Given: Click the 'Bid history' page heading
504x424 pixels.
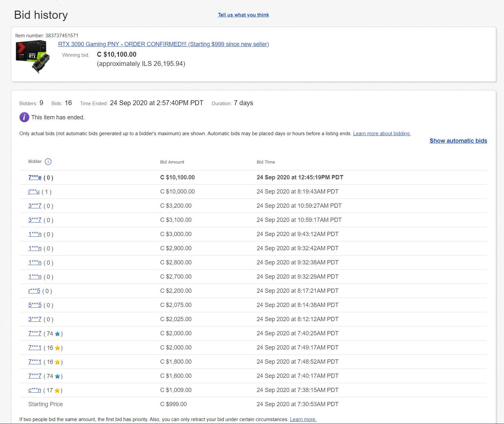Looking at the screenshot, I should pyautogui.click(x=41, y=15).
